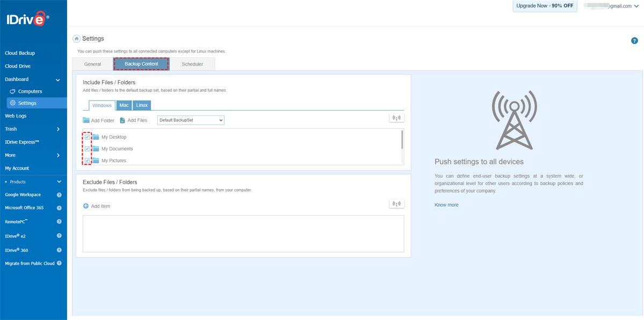This screenshot has height=320, width=644.
Task: Open Microsoft Office 365 product link
Action: pyautogui.click(x=24, y=208)
